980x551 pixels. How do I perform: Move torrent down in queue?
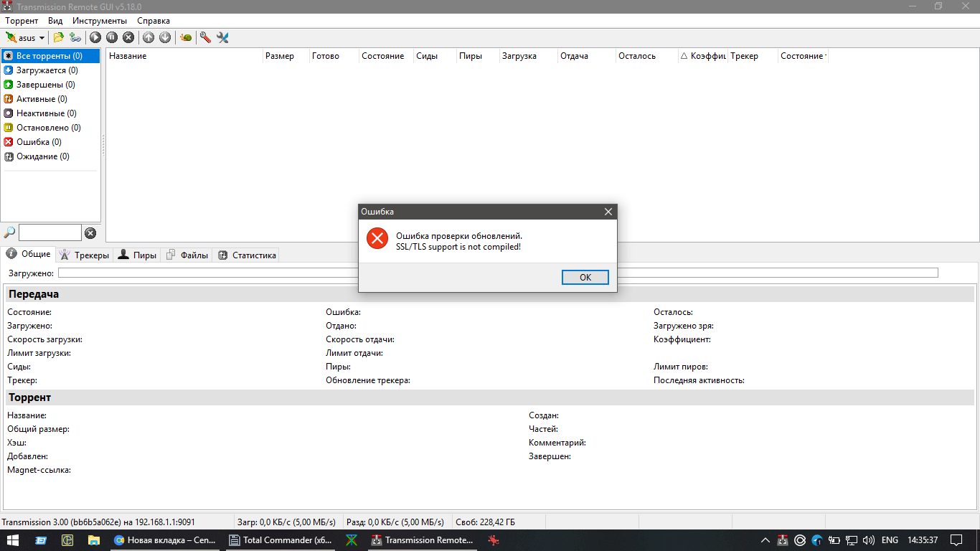165,37
